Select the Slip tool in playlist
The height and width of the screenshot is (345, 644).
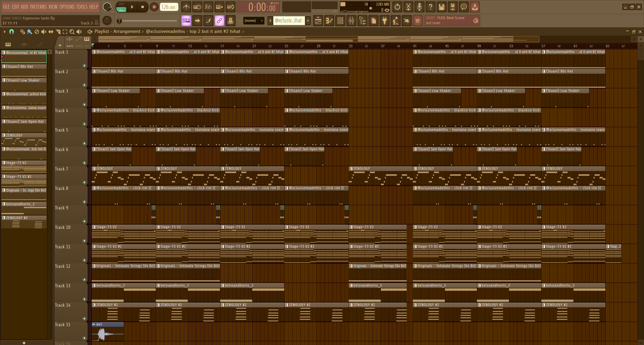click(51, 32)
